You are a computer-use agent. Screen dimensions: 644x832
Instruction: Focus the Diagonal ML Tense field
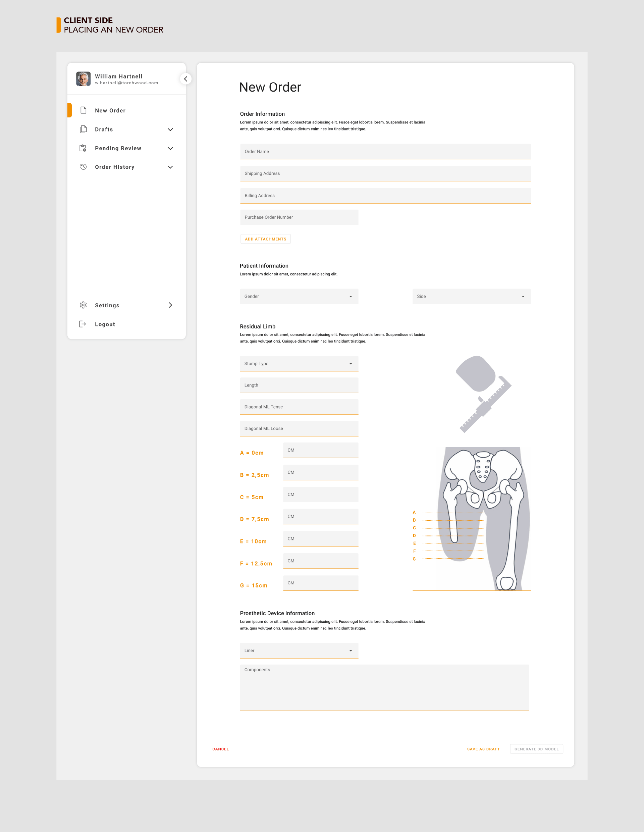coord(299,407)
